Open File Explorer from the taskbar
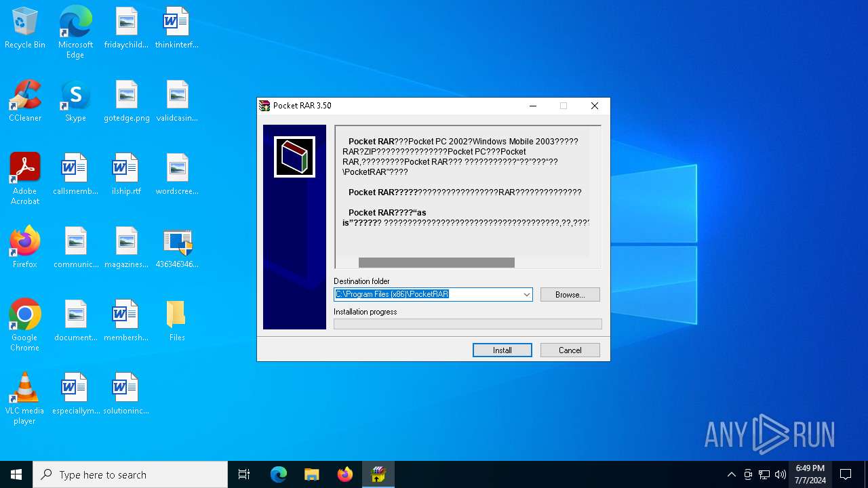 click(311, 474)
